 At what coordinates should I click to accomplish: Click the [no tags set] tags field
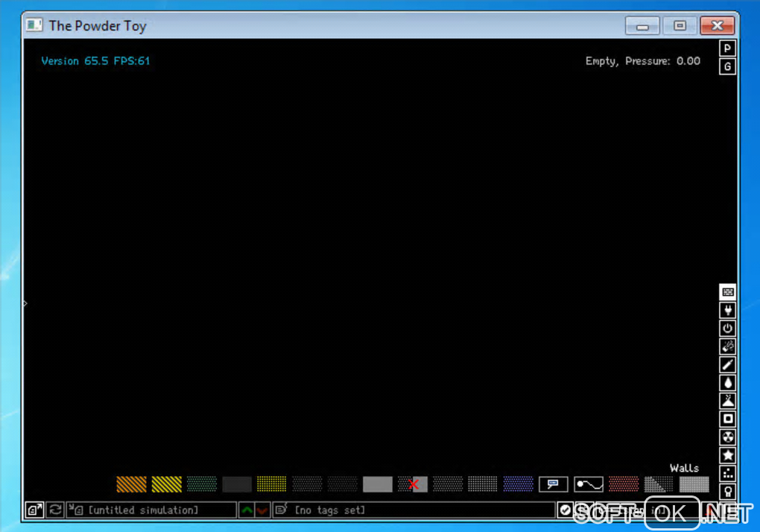point(414,510)
